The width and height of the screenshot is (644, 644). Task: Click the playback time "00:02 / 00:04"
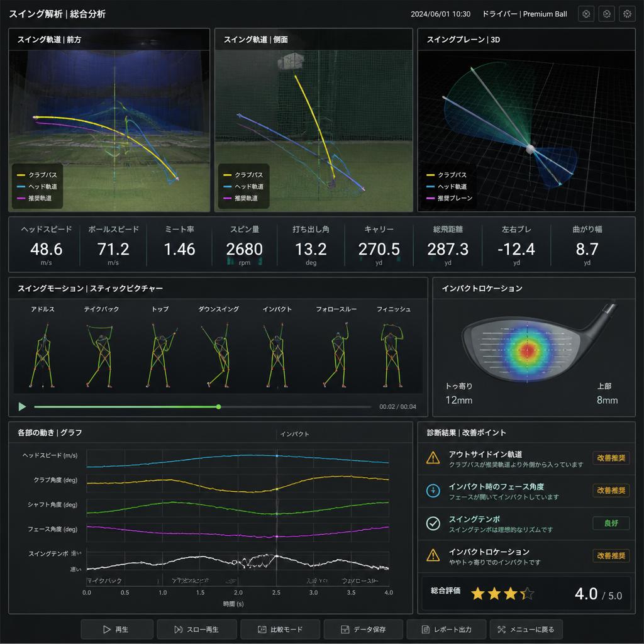397,407
